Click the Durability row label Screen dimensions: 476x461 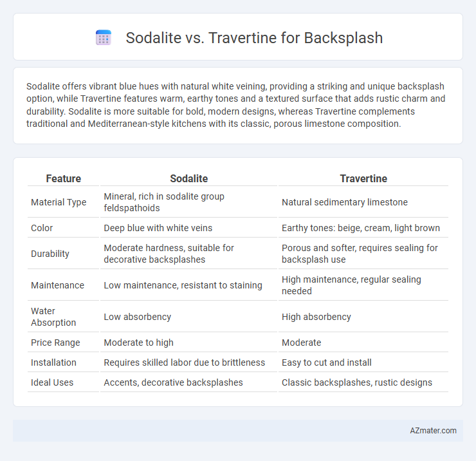pos(50,254)
